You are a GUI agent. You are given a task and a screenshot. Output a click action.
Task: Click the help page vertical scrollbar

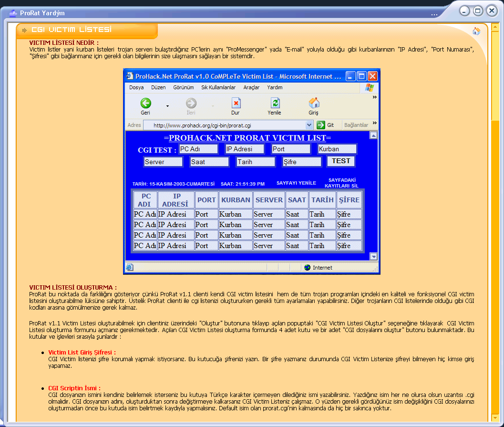[x=495, y=239]
